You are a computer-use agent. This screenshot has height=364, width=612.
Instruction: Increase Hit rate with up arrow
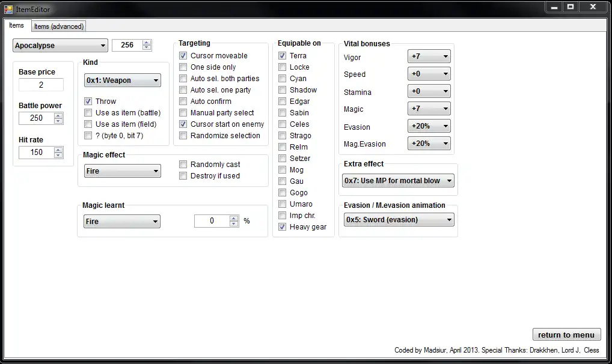click(58, 150)
